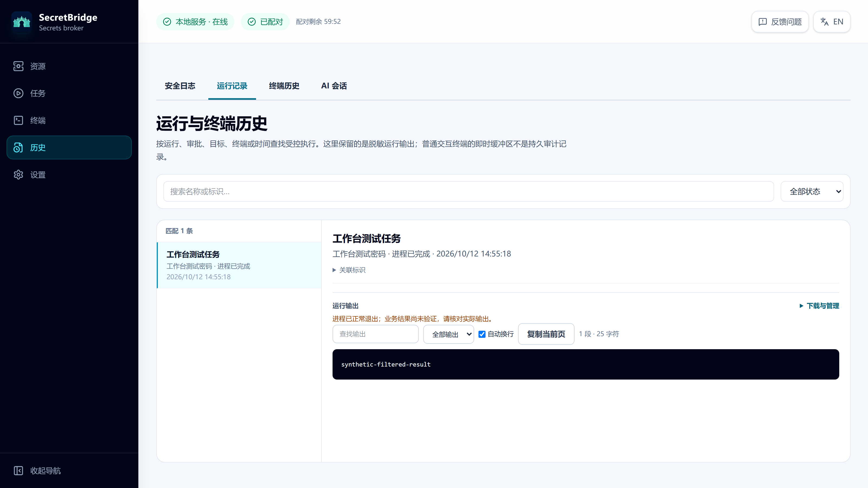Click the synthetic-filtered-result output text
This screenshot has height=488, width=868.
pos(386,364)
